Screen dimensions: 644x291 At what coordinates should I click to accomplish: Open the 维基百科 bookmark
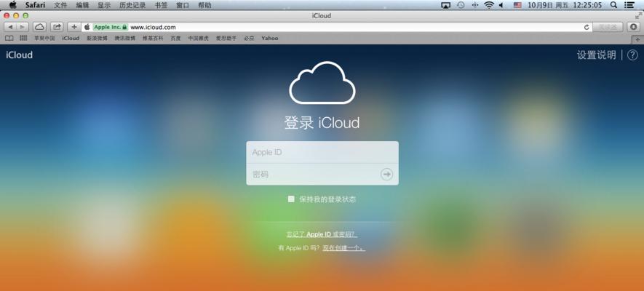pyautogui.click(x=153, y=38)
